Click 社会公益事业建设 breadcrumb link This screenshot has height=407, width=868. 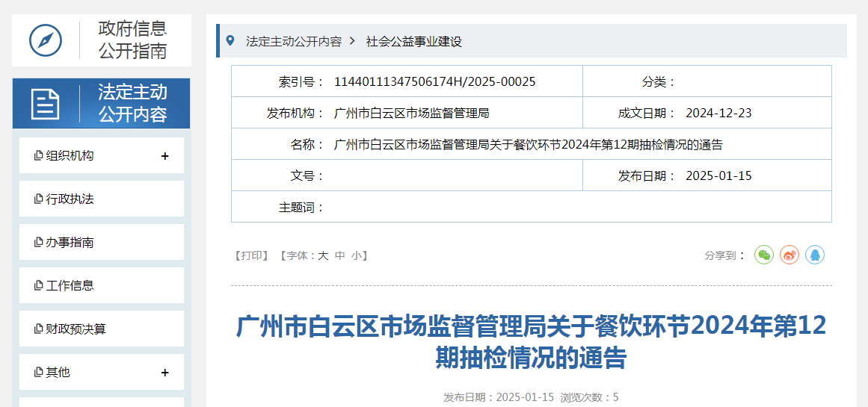414,42
